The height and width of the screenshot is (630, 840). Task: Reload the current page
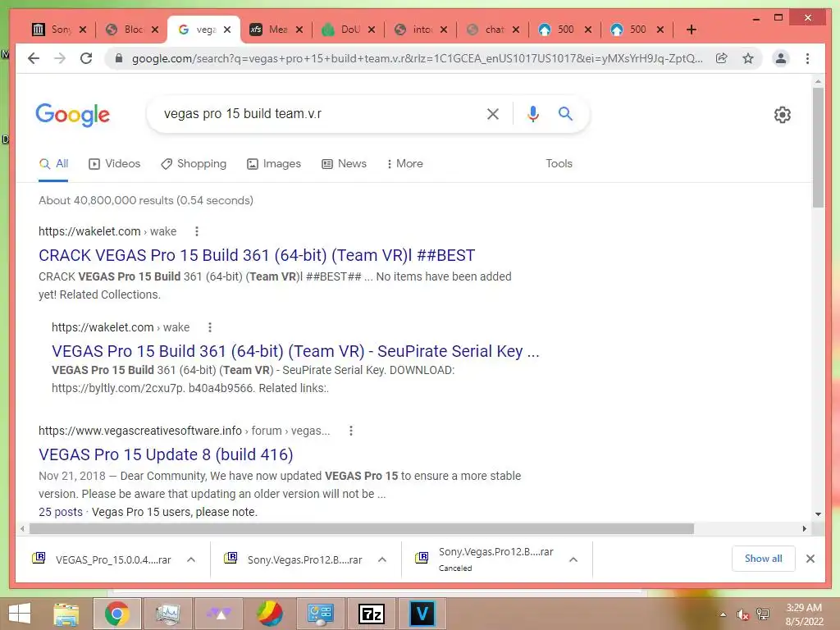point(86,58)
